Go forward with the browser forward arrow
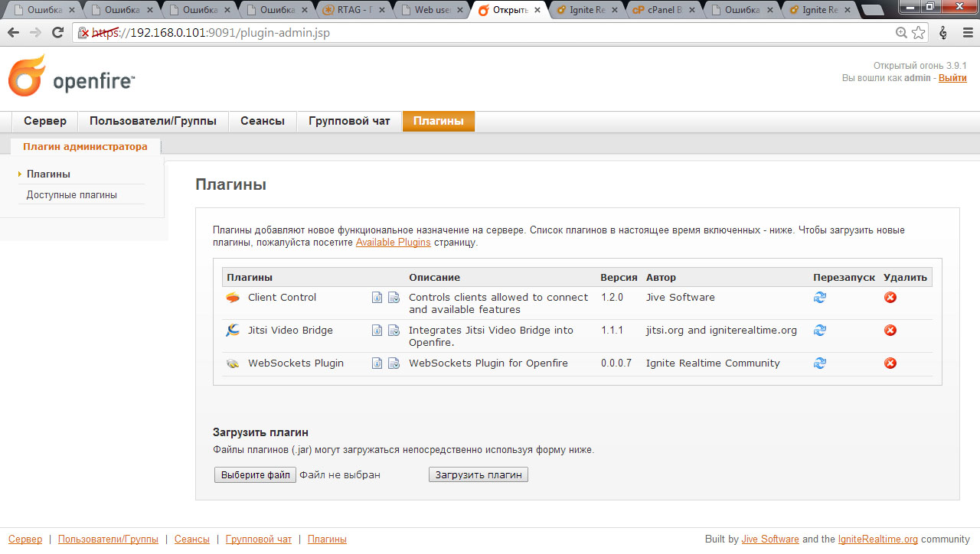 pos(35,33)
